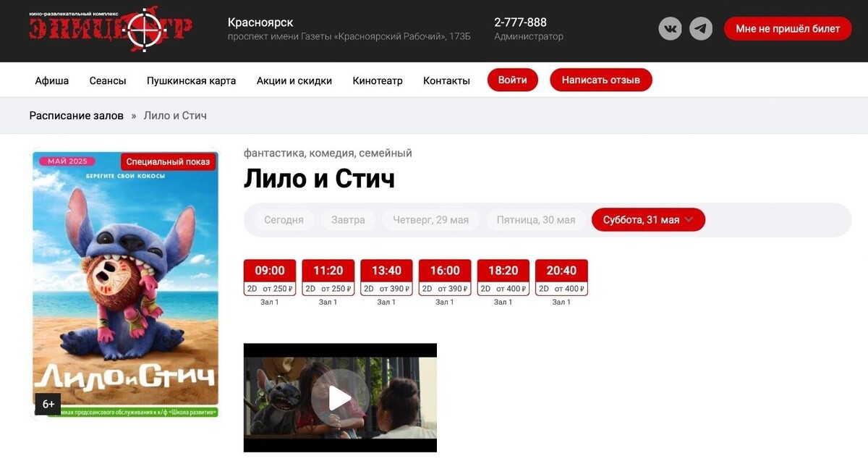The width and height of the screenshot is (868, 469).
Task: Play the Лило и Стич trailer
Action: (x=339, y=397)
